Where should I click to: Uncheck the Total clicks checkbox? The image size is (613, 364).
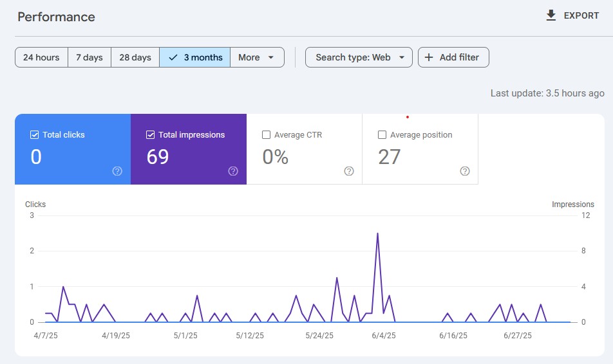[35, 135]
